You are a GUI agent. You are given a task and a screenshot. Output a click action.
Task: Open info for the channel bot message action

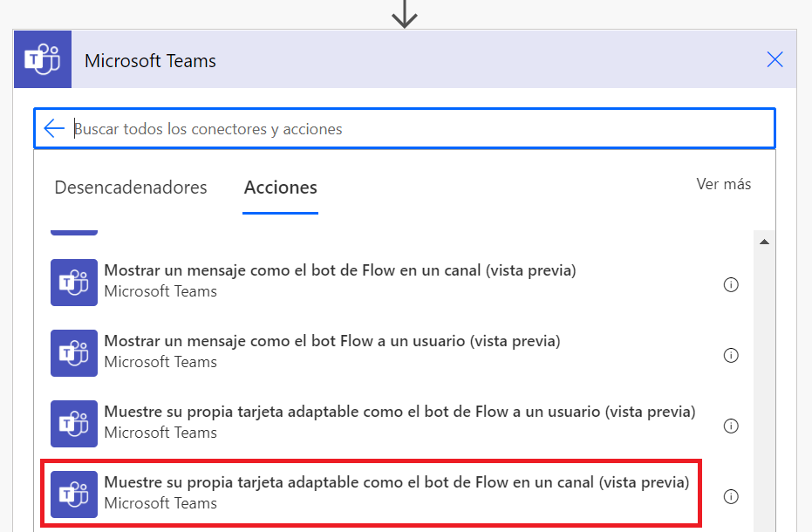731,284
